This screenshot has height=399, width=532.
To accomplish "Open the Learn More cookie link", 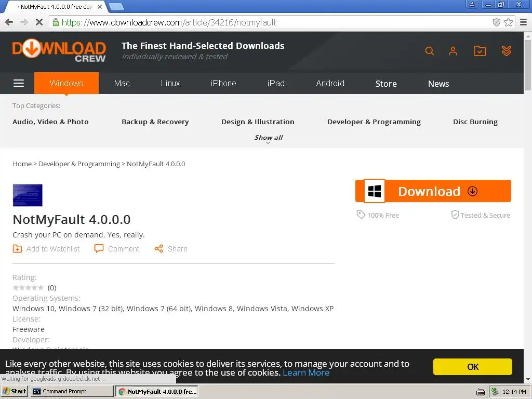I will coord(306,373).
